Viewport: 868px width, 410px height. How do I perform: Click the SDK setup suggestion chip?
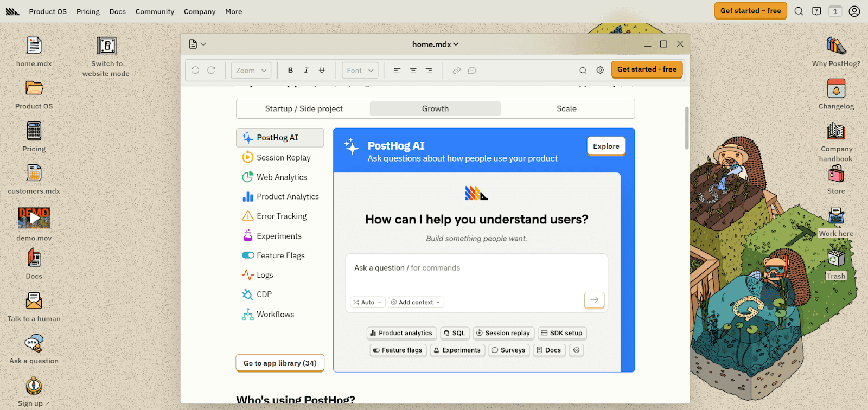pos(562,333)
